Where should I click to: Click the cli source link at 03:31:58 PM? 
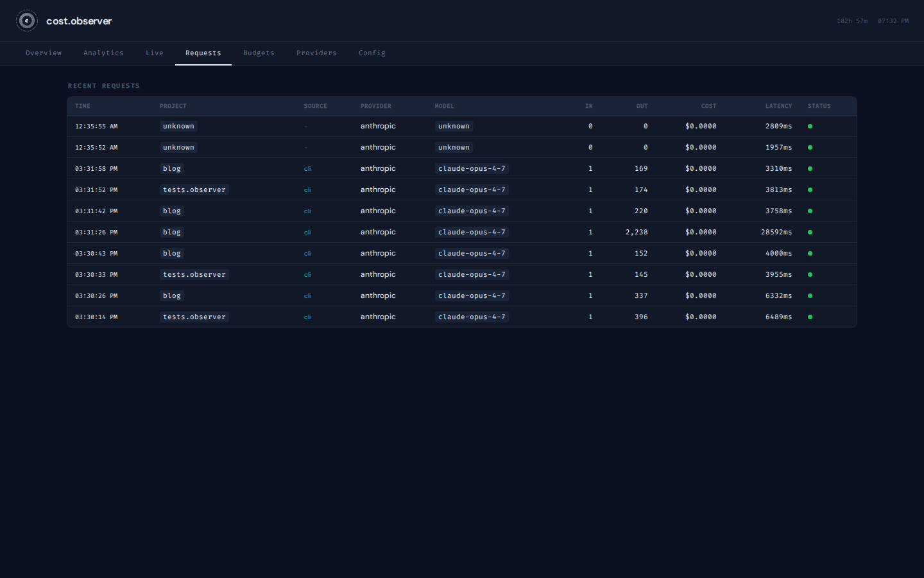point(307,169)
